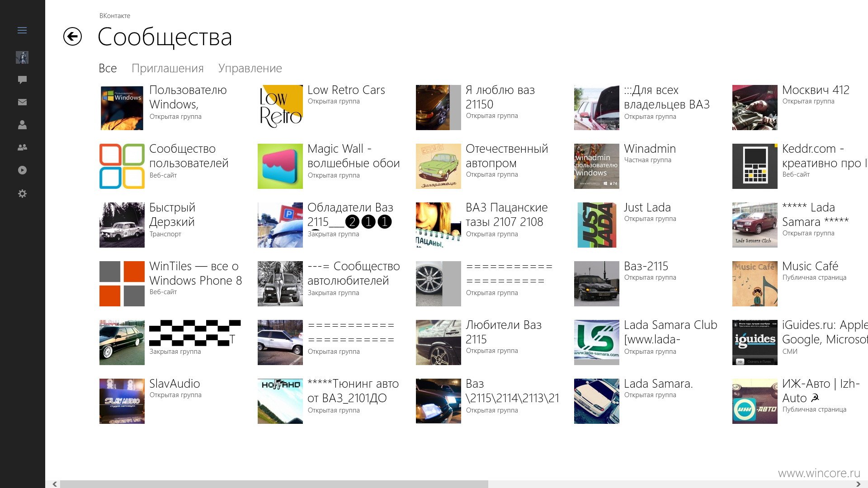Screen dimensions: 868x488
Task: Open :::Для всех владельцев ВАЗ group title
Action: click(x=667, y=97)
